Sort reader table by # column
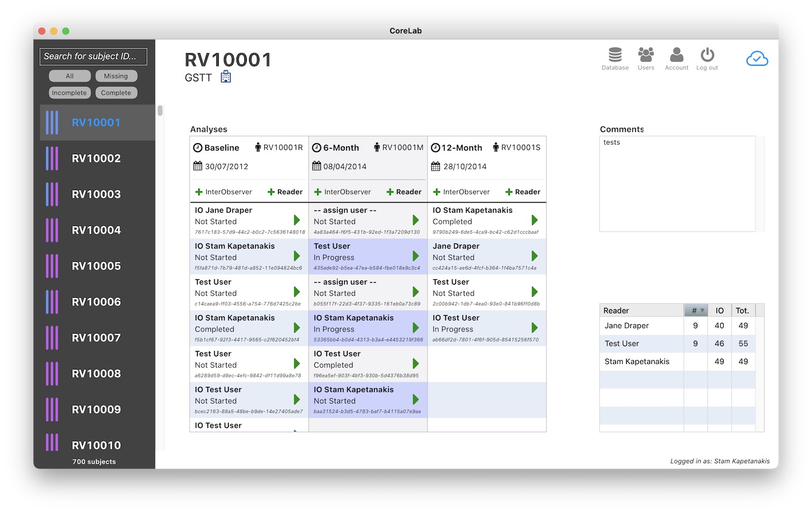Screen dimensions: 812x513 [x=695, y=310]
